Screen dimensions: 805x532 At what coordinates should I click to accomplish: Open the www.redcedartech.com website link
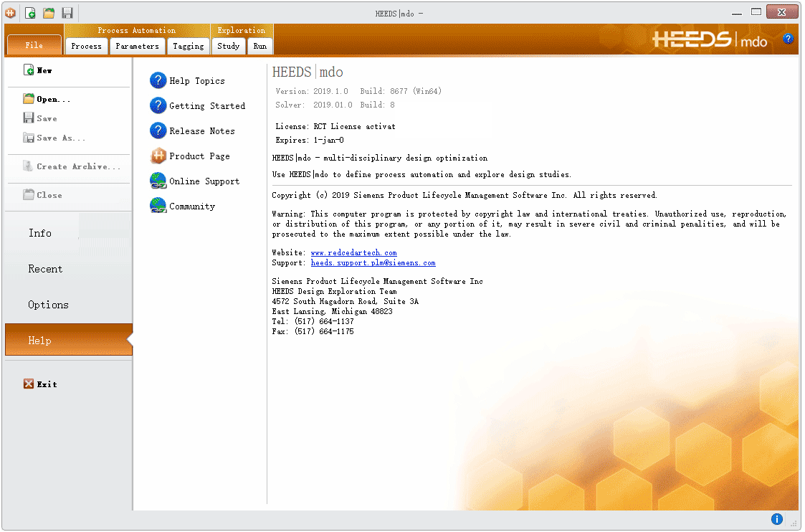click(x=353, y=252)
